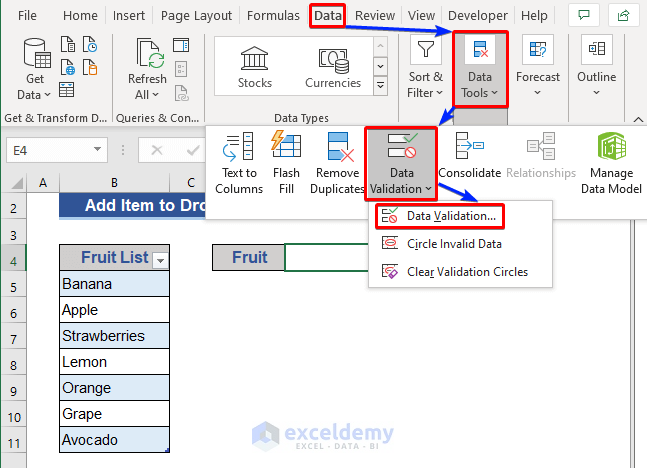Open Existing Connections icon

pyautogui.click(x=90, y=67)
